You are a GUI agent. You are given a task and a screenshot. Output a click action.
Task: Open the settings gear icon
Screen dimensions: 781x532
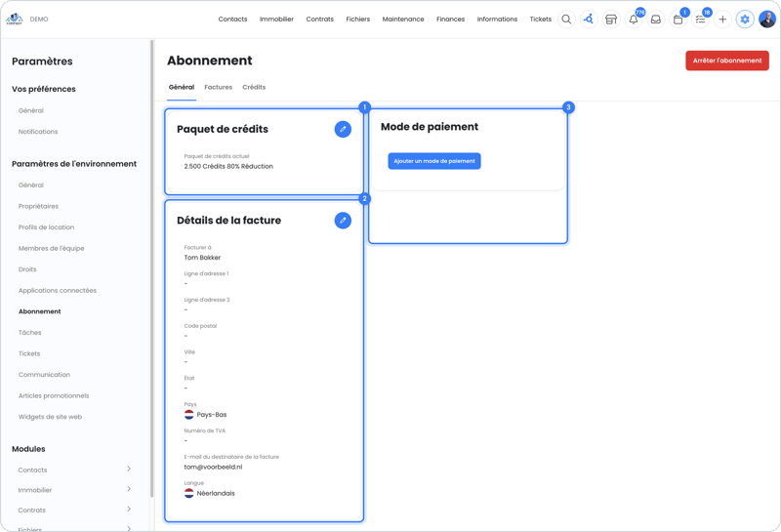pos(745,20)
